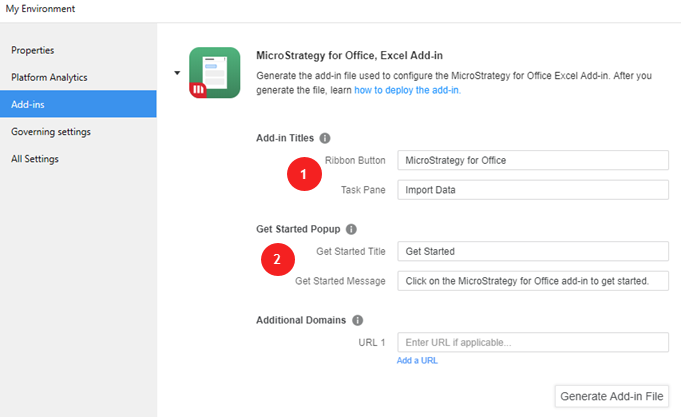Select the Add-ins sidebar item
The width and height of the screenshot is (681, 417).
[28, 104]
